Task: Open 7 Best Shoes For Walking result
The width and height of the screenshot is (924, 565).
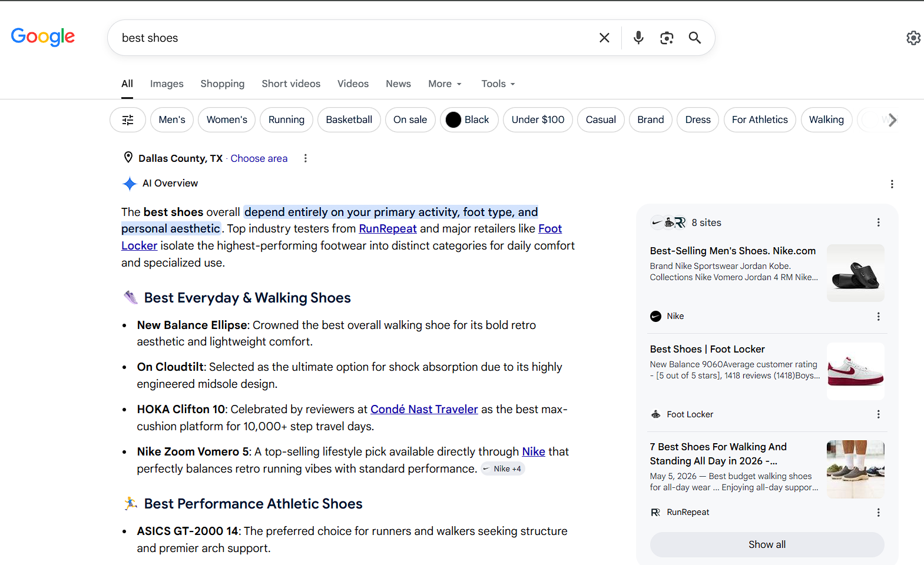Action: (718, 454)
